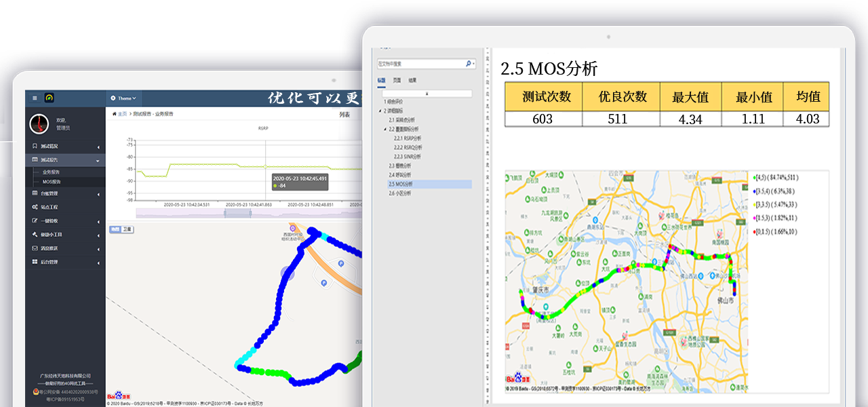Click the table cell with value 603

point(543,119)
